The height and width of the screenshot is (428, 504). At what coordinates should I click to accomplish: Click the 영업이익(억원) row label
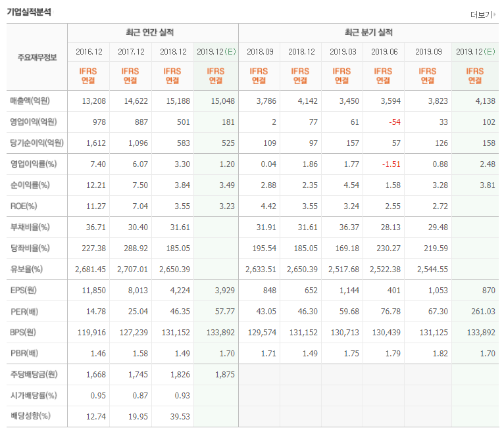click(34, 122)
